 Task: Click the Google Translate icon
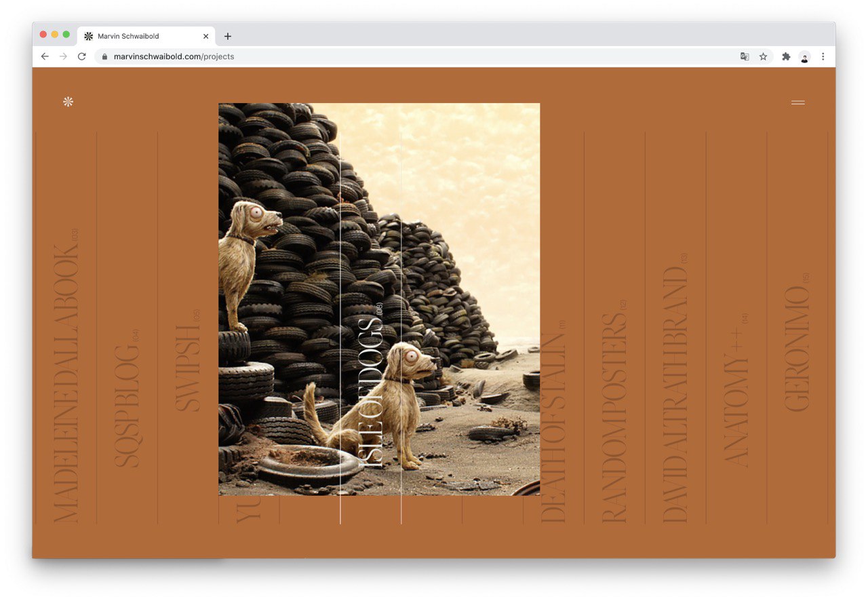pyautogui.click(x=745, y=56)
